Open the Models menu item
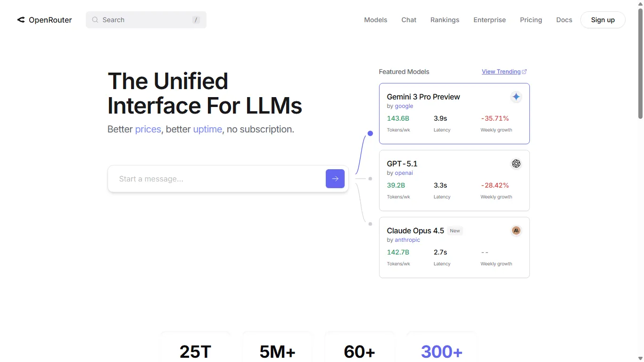The width and height of the screenshot is (644, 362). pyautogui.click(x=375, y=20)
